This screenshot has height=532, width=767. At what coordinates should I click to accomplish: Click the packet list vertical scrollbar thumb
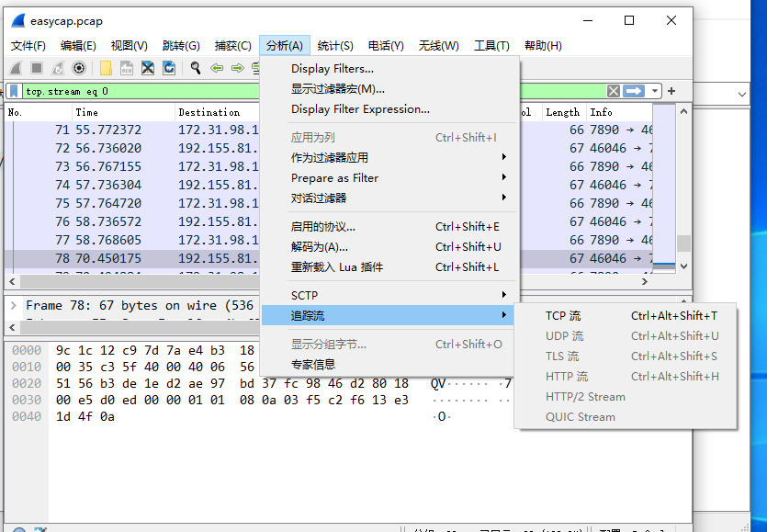(x=683, y=243)
